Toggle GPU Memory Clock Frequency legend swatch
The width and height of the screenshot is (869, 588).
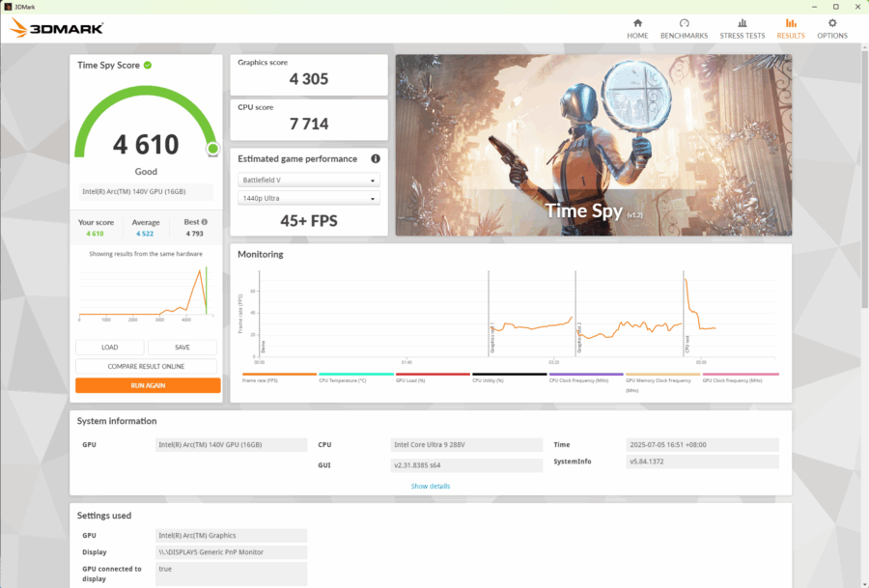pos(662,374)
